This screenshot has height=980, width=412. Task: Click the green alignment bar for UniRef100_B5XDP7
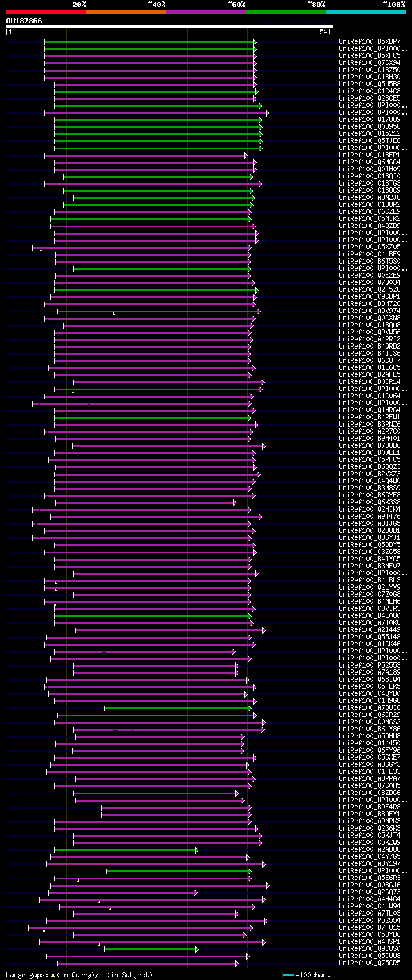click(x=151, y=42)
